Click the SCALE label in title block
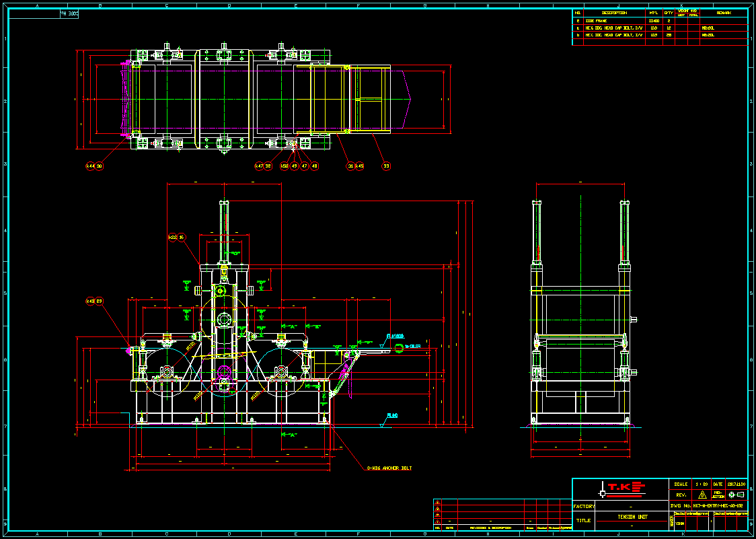Screen dimensions: 756x539 (681, 484)
